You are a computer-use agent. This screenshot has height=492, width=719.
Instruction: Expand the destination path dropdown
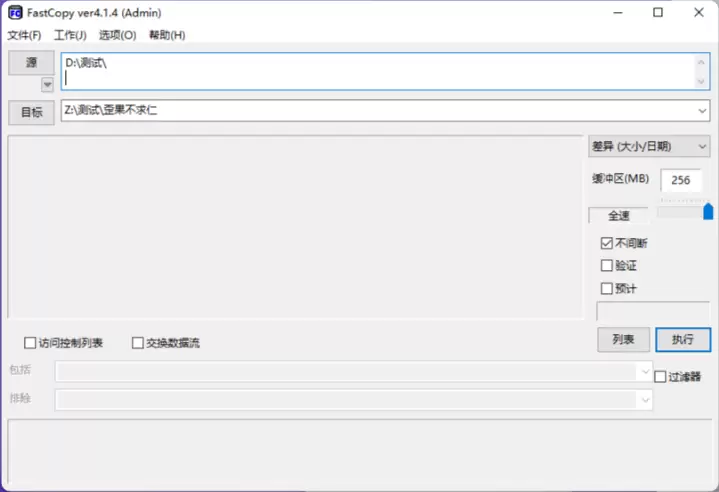[x=702, y=111]
